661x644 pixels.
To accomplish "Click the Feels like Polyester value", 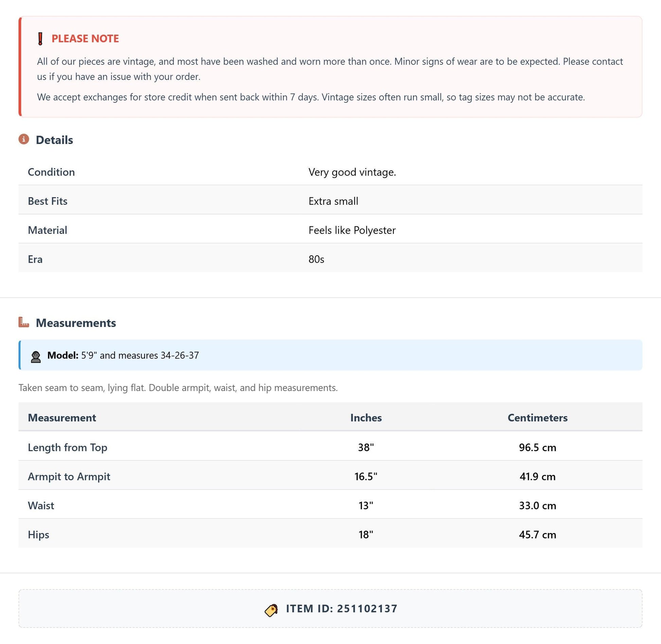I will point(352,230).
